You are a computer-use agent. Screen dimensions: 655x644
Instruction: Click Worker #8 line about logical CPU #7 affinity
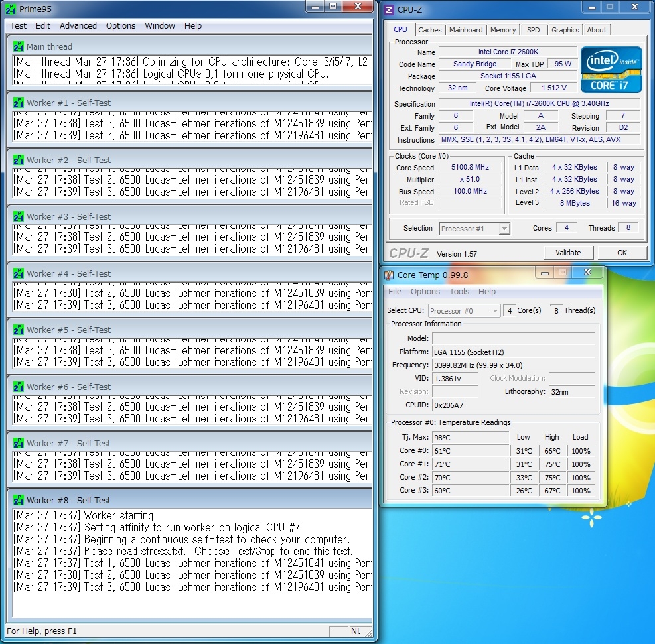192,527
